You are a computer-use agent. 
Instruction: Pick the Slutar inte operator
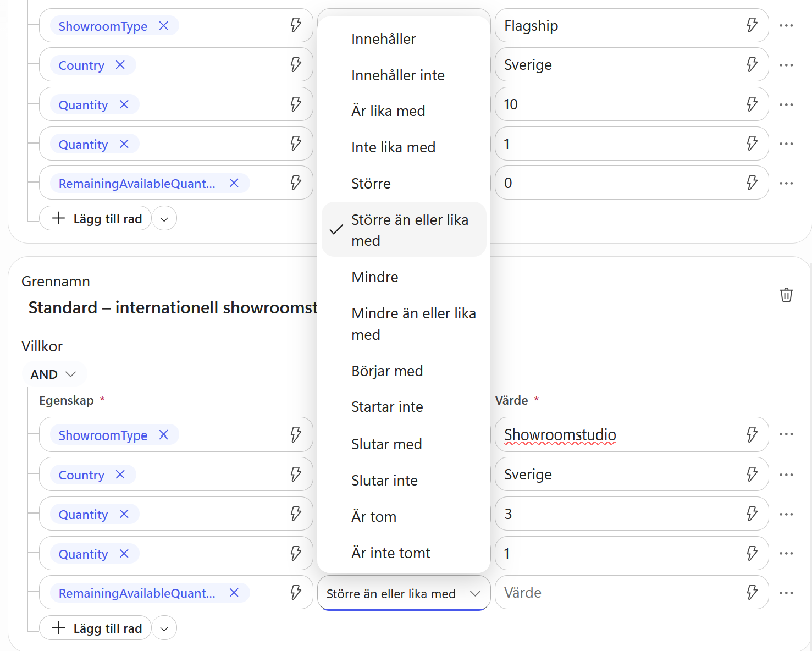tap(404, 481)
